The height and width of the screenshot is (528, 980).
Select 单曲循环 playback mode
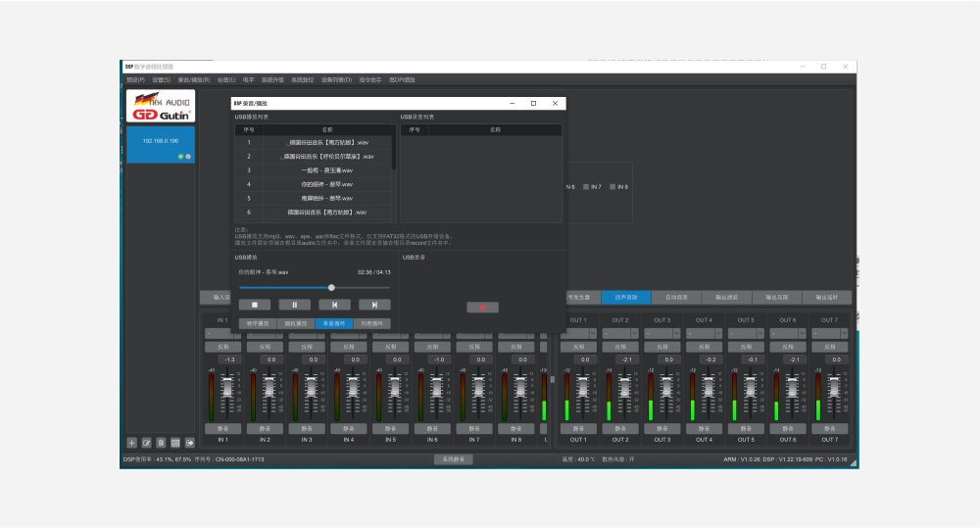coord(334,323)
